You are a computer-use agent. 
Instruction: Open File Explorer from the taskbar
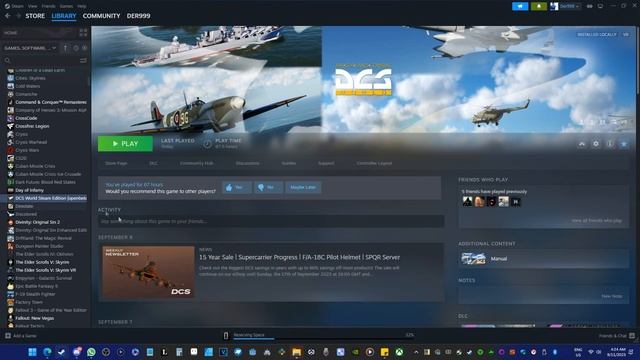296,352
